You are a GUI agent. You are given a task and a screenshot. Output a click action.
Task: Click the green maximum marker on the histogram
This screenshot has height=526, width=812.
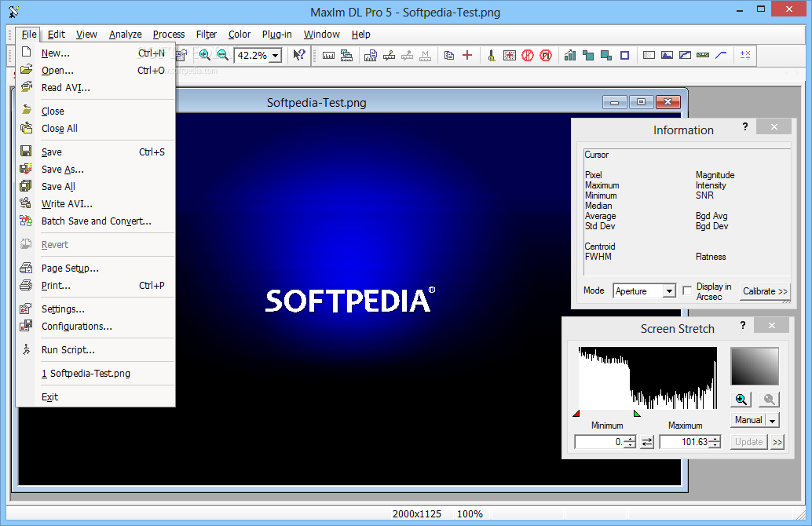[x=637, y=413]
